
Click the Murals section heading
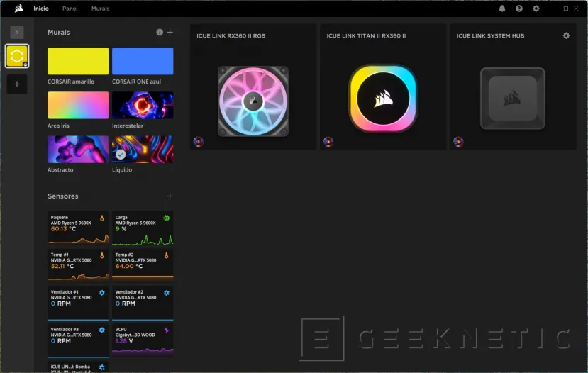58,32
